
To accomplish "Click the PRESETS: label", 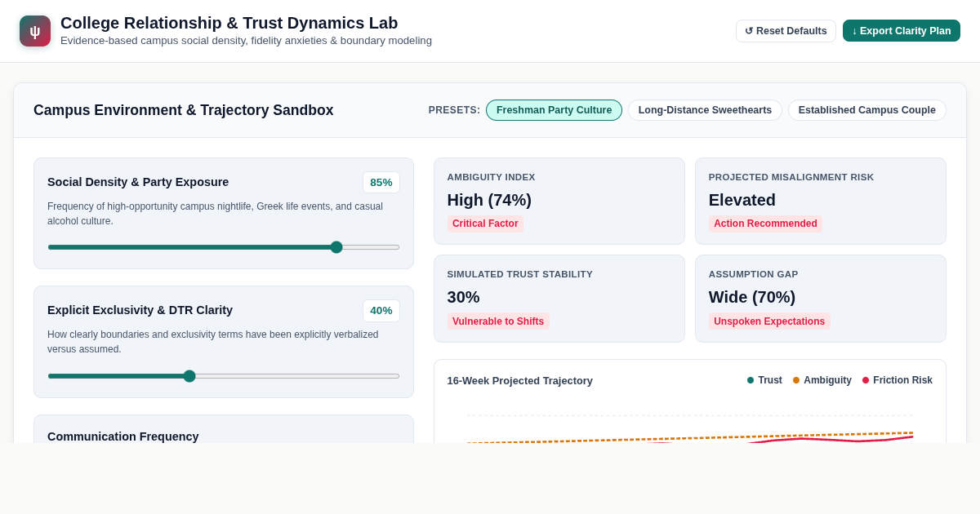I will (454, 110).
